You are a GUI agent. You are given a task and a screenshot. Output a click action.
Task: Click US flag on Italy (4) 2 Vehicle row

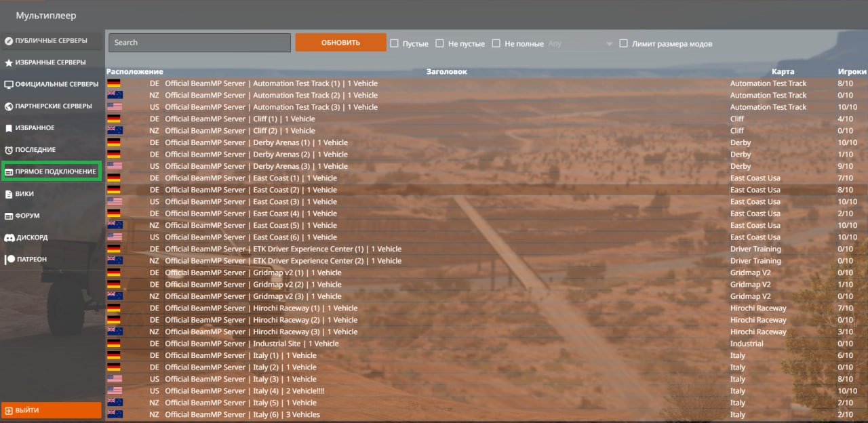[114, 391]
